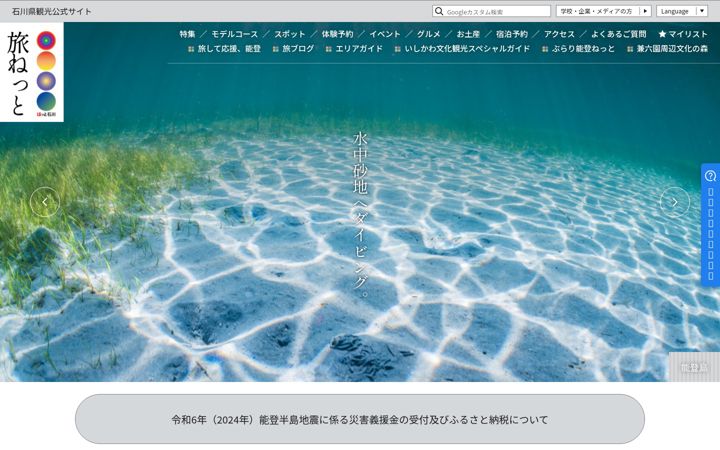The width and height of the screenshot is (720, 450).
Task: Open the イベント menu item
Action: click(x=385, y=34)
